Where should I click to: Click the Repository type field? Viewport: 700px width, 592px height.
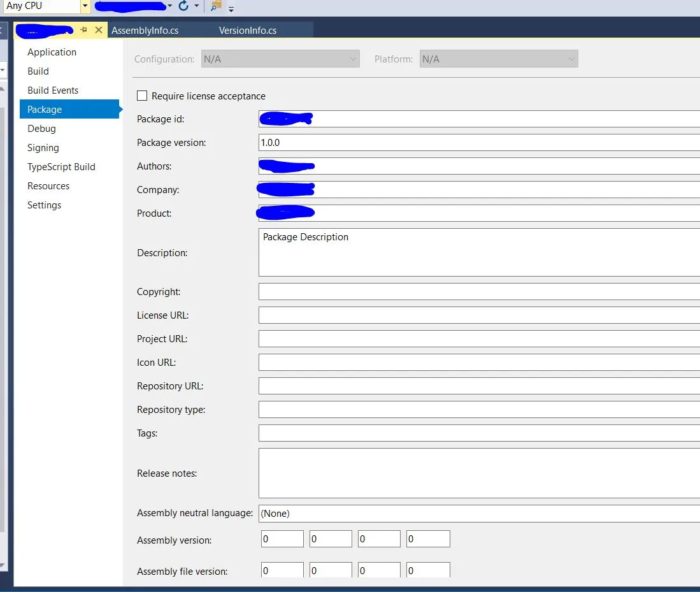point(479,410)
